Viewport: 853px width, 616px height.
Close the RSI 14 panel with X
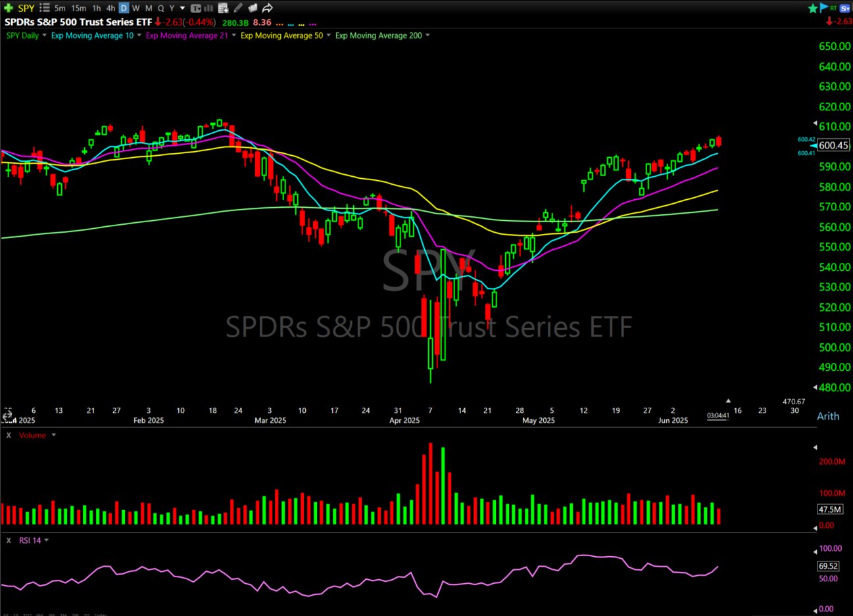click(x=9, y=540)
